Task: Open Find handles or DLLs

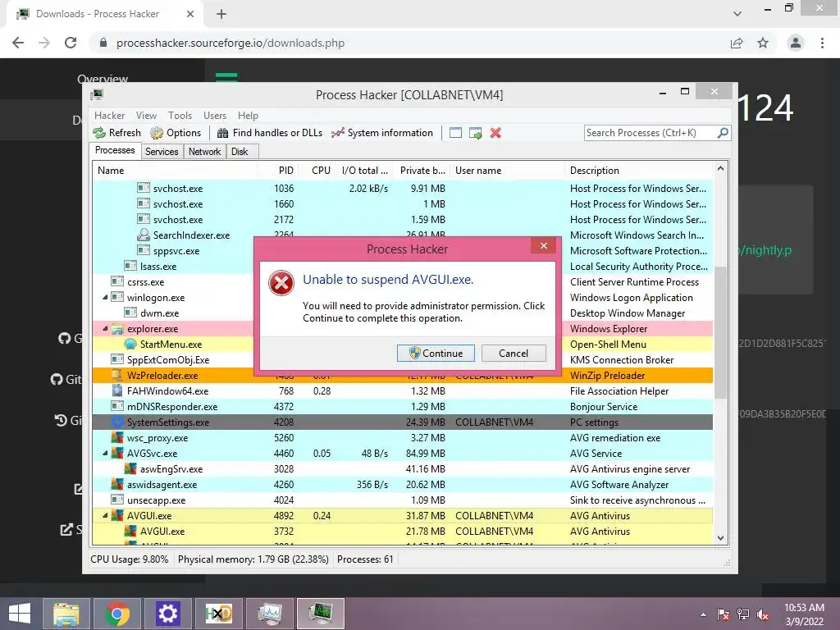Action: pos(269,133)
